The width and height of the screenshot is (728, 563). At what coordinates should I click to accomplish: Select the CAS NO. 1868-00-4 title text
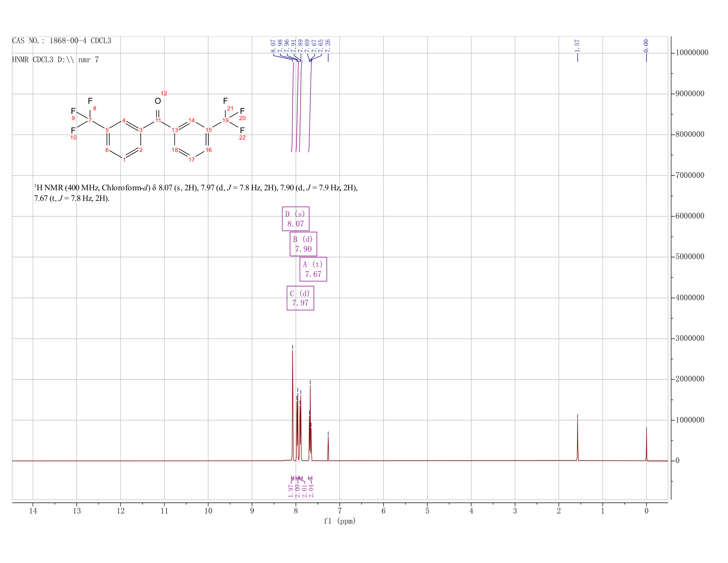[x=62, y=41]
